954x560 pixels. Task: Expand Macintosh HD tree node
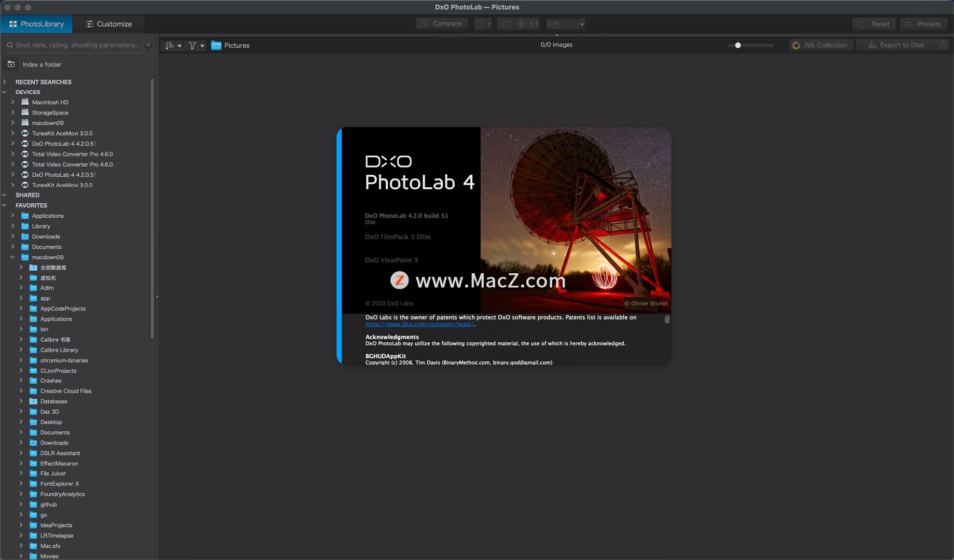coord(13,102)
